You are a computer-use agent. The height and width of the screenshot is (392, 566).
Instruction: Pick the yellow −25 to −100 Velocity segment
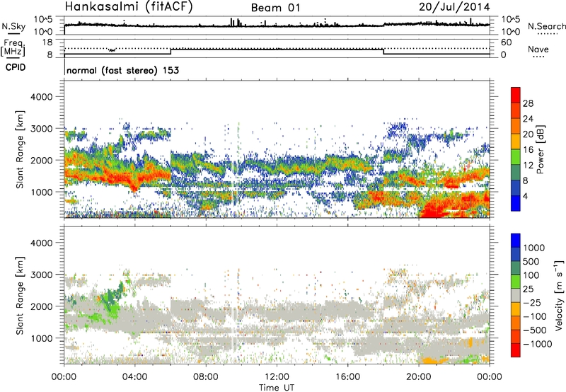coord(516,309)
